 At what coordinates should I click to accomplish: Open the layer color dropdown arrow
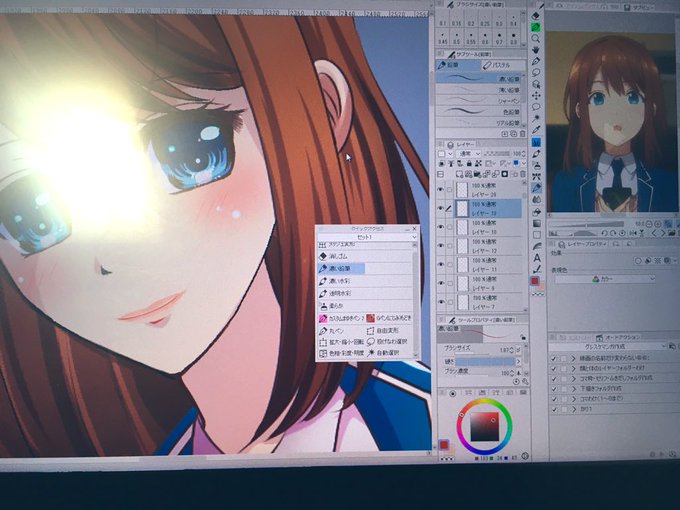523,163
